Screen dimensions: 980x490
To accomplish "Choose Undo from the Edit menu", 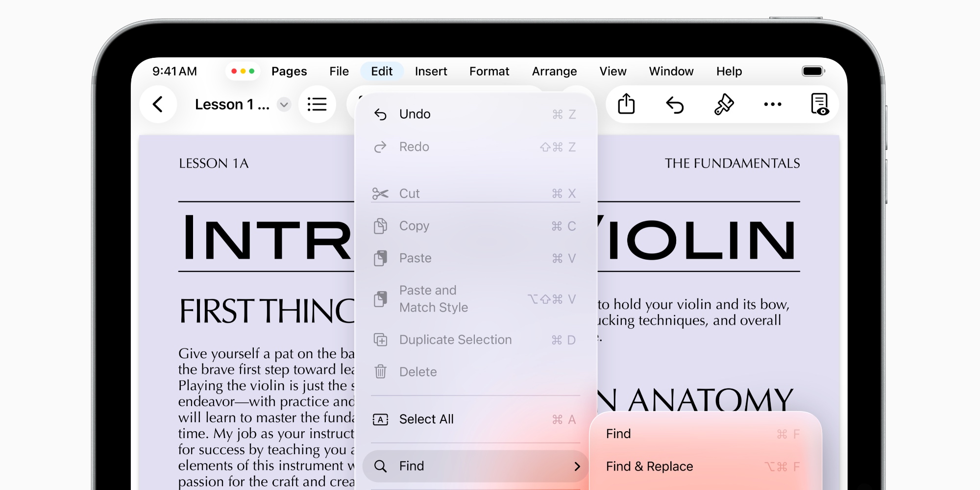I will point(415,114).
